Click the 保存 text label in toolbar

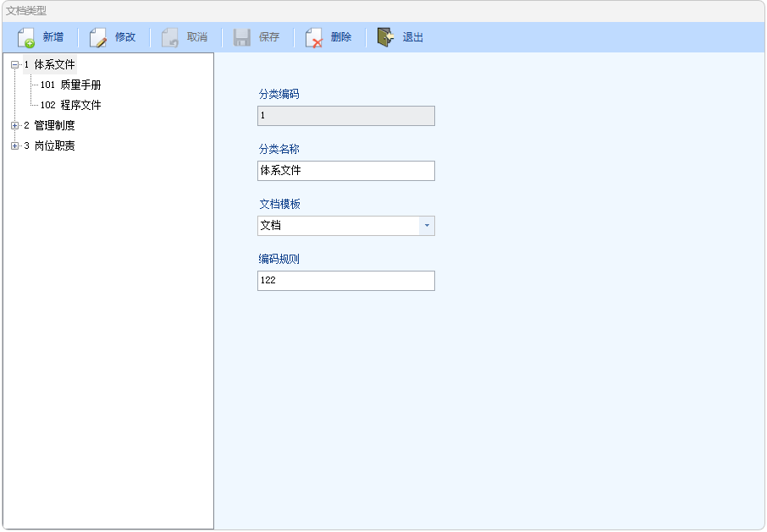click(269, 37)
